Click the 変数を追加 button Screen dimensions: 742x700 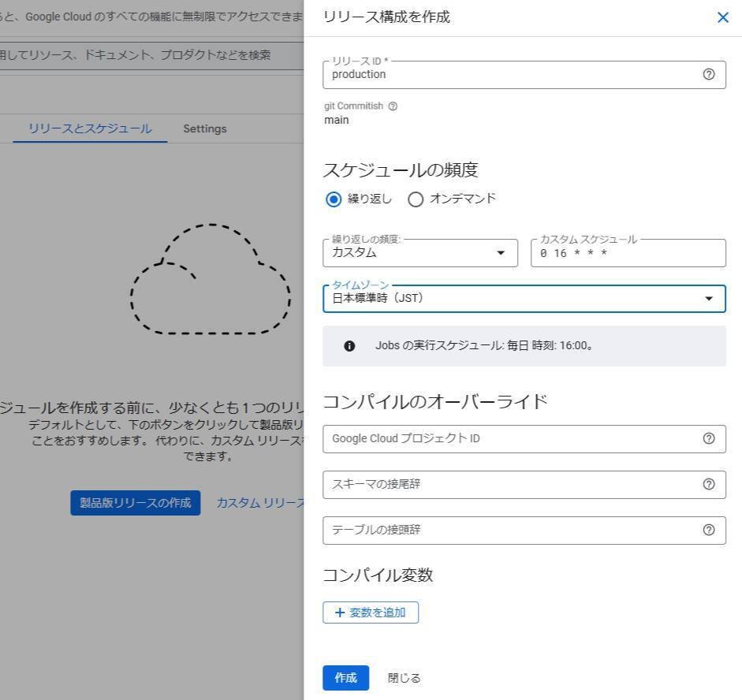[x=371, y=612]
